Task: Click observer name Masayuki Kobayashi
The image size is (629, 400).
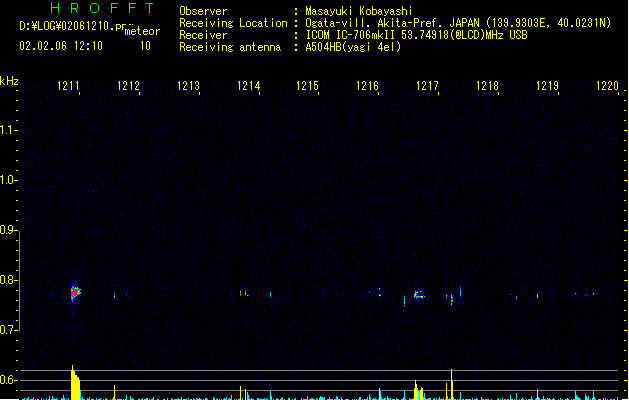Action: coord(359,11)
